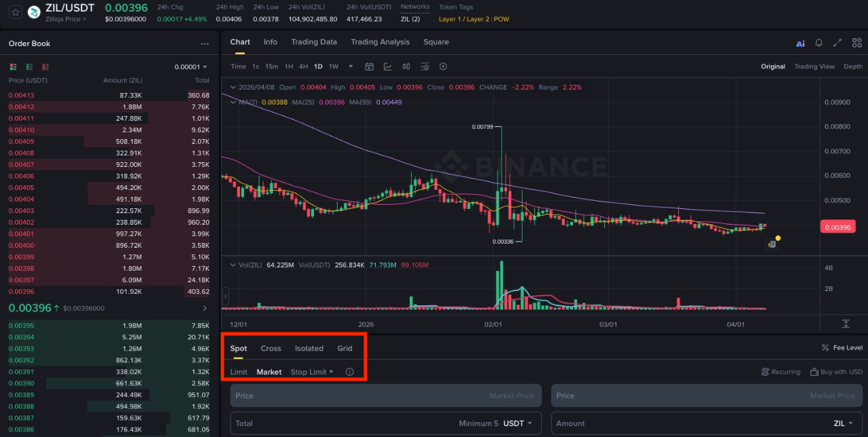Click the Layer 1 / Layer 2 token tag
The width and height of the screenshot is (868, 437).
464,19
